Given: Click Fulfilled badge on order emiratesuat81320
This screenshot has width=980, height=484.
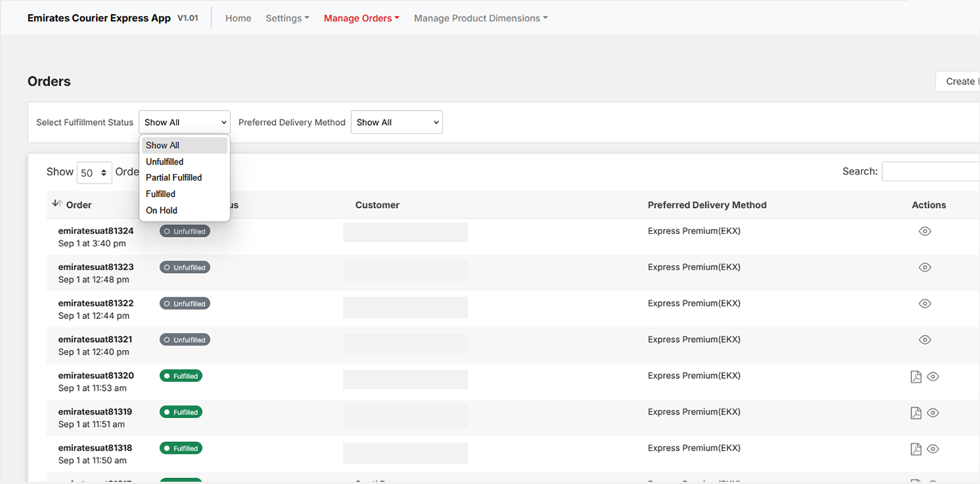Looking at the screenshot, I should [x=181, y=376].
